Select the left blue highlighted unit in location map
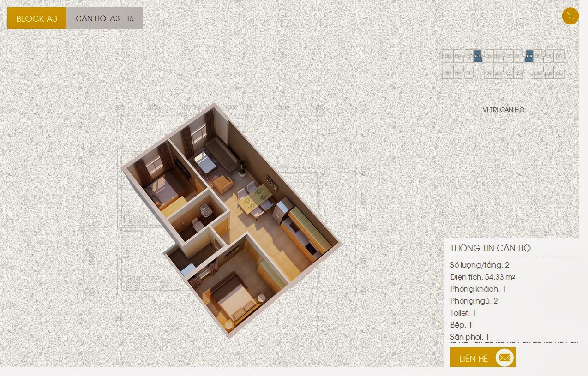The image size is (588, 376). click(x=478, y=56)
